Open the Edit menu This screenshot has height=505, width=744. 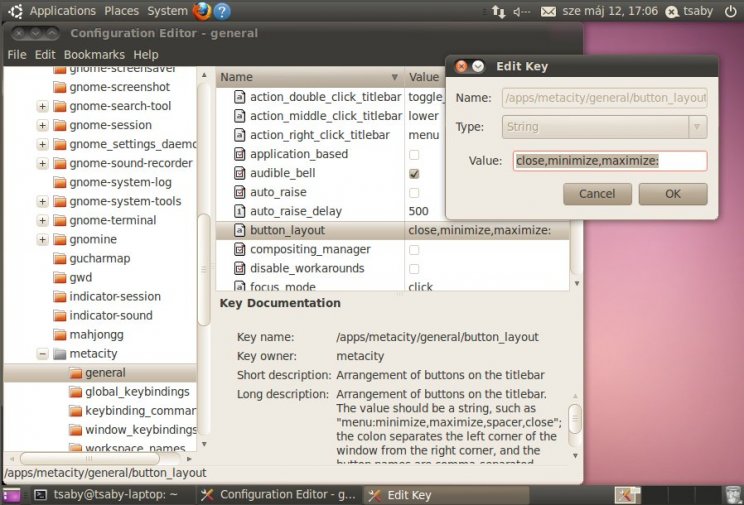(x=45, y=55)
